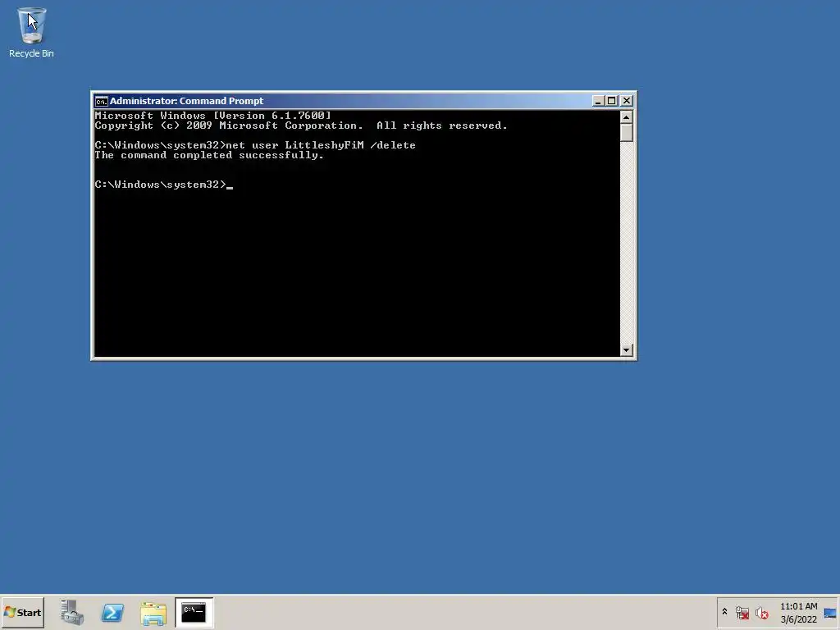This screenshot has height=630, width=840.
Task: Launch Server Manager from the taskbar
Action: (x=72, y=612)
